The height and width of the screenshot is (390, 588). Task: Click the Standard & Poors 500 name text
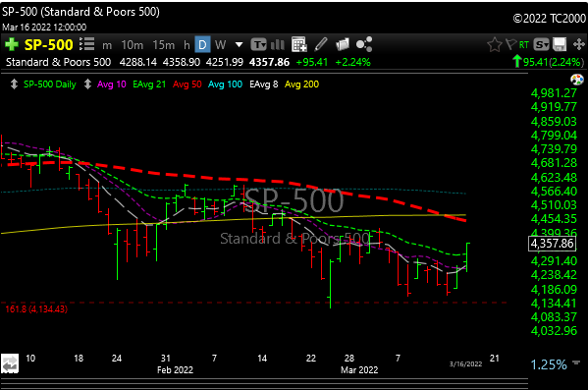click(59, 62)
